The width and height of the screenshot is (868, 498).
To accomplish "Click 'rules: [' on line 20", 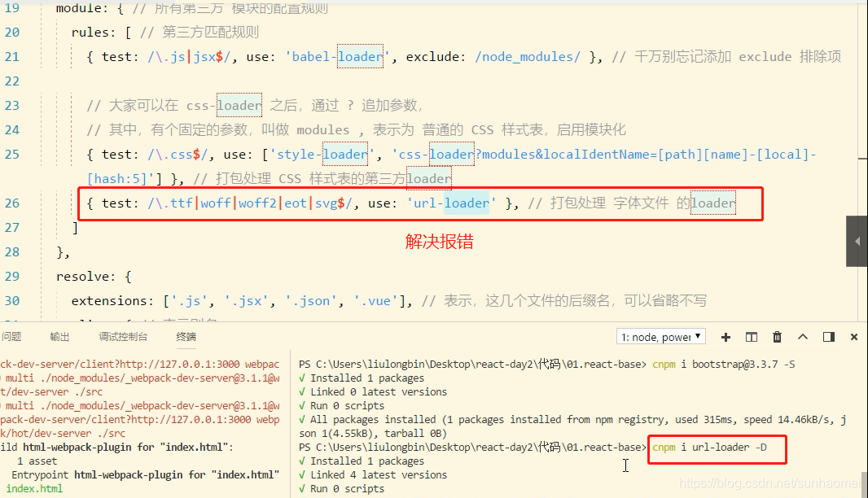I will point(101,32).
